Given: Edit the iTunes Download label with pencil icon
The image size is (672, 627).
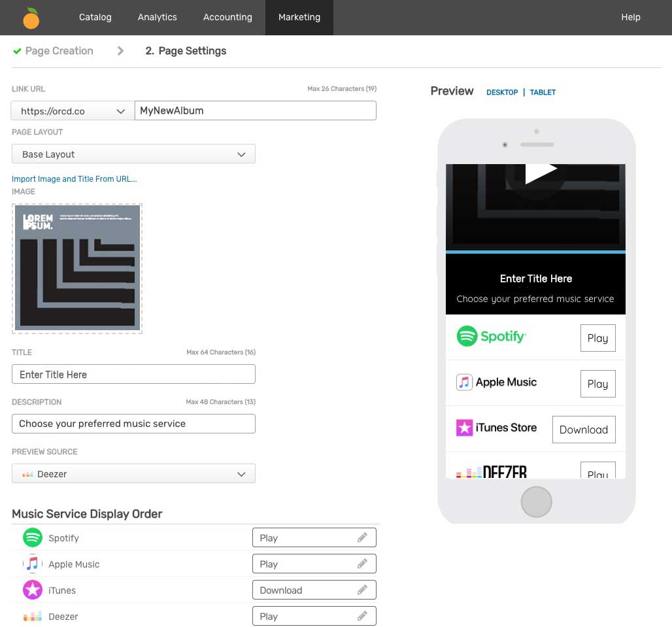Looking at the screenshot, I should pyautogui.click(x=362, y=590).
